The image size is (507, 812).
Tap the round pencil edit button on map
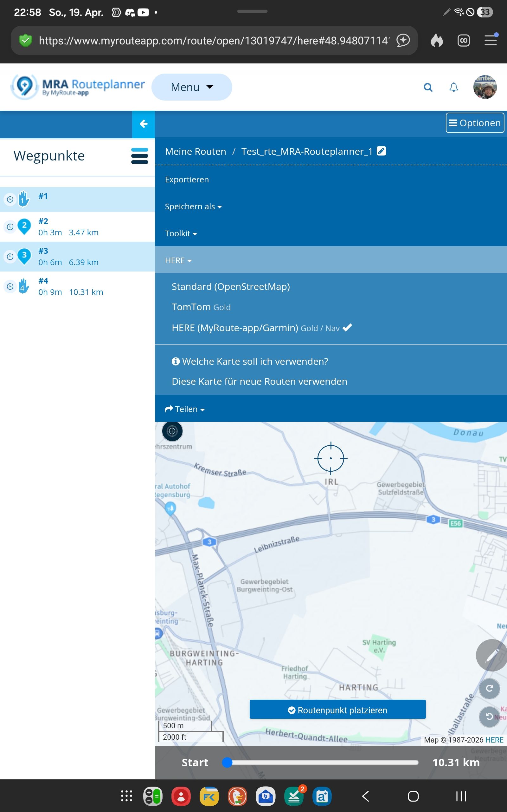[x=491, y=655]
